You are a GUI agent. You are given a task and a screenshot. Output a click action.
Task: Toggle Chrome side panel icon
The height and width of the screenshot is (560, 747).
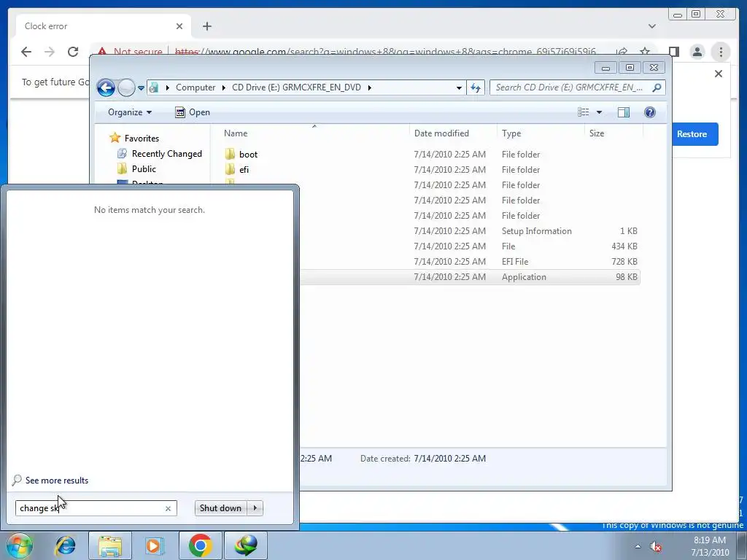click(x=673, y=52)
